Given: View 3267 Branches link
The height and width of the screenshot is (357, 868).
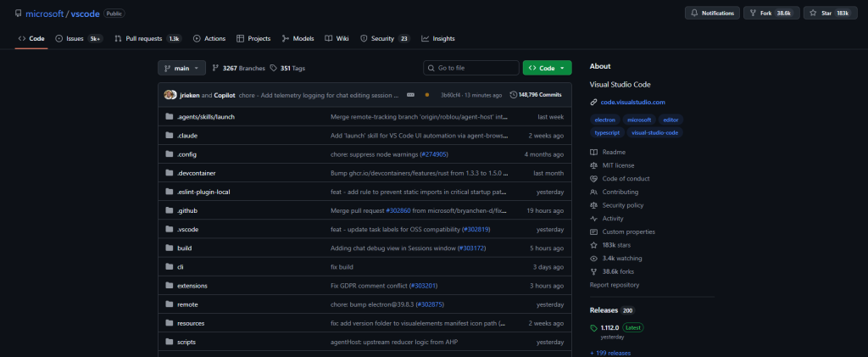Looking at the screenshot, I should tap(238, 68).
